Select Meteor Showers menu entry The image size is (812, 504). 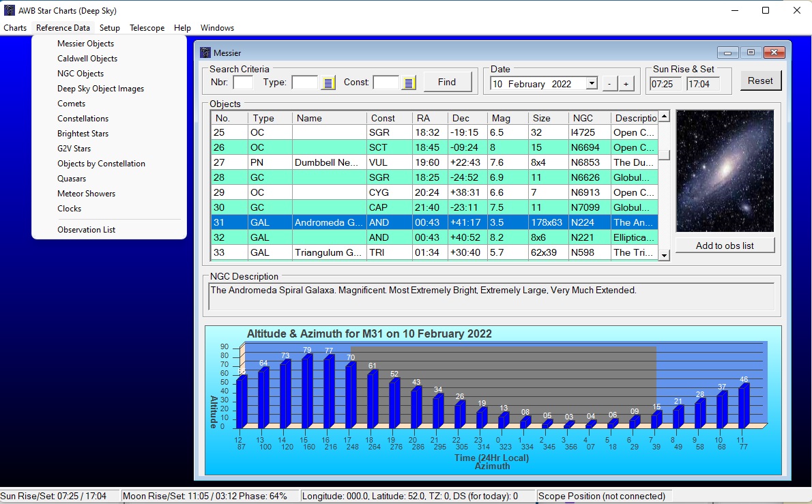tap(86, 194)
